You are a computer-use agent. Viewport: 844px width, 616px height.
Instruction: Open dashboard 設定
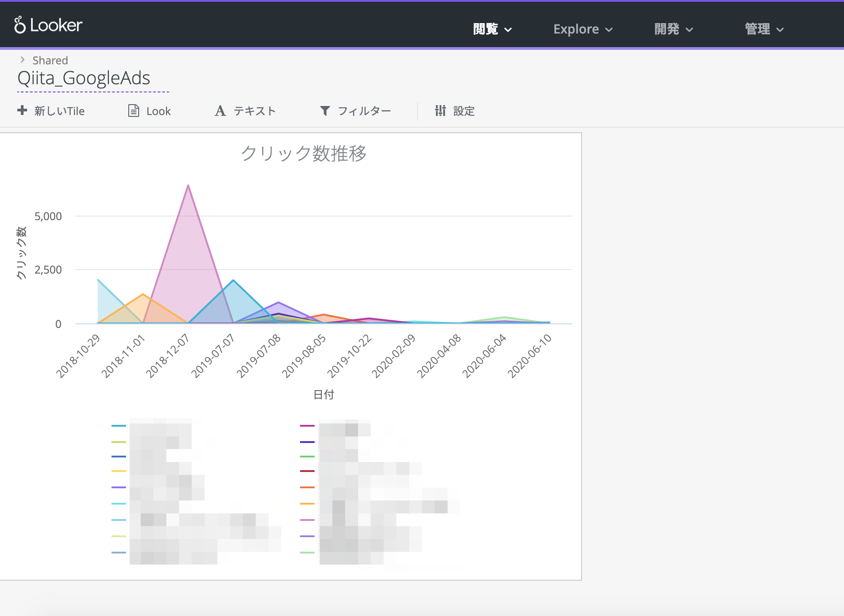(x=455, y=111)
